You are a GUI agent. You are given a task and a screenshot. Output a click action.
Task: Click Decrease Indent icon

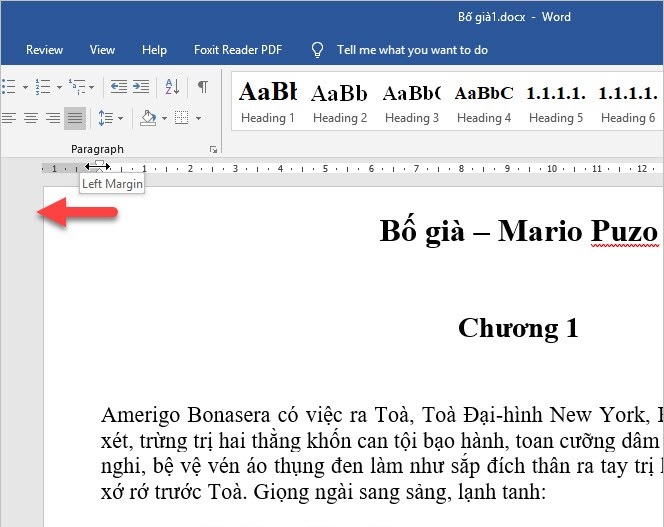click(119, 87)
